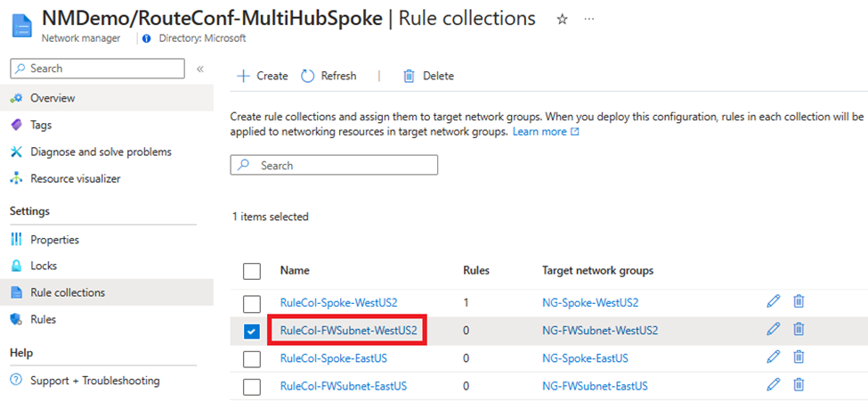
Task: Open Diagnose and solve problems
Action: (101, 152)
